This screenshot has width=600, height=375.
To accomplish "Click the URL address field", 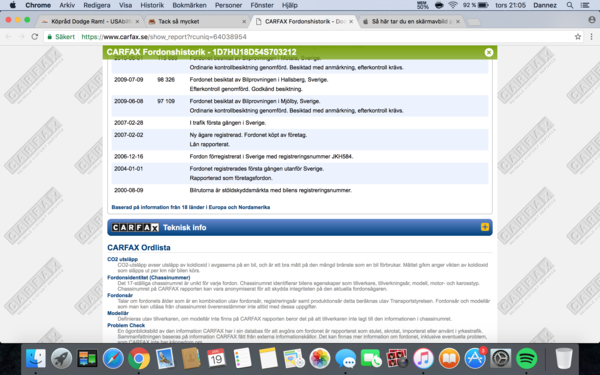I will pyautogui.click(x=314, y=37).
